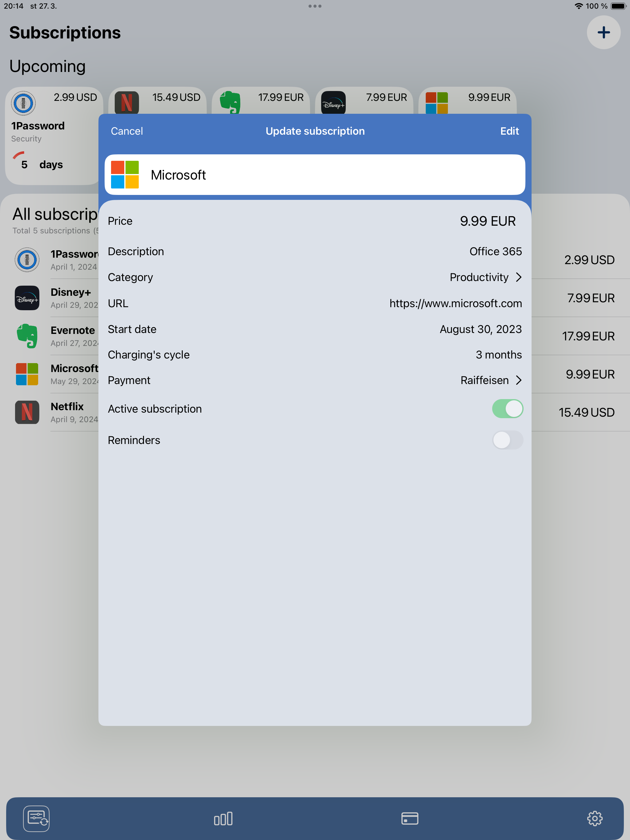The width and height of the screenshot is (630, 840).
Task: Tap the 7.99 EUR upcoming card price
Action: click(x=386, y=97)
